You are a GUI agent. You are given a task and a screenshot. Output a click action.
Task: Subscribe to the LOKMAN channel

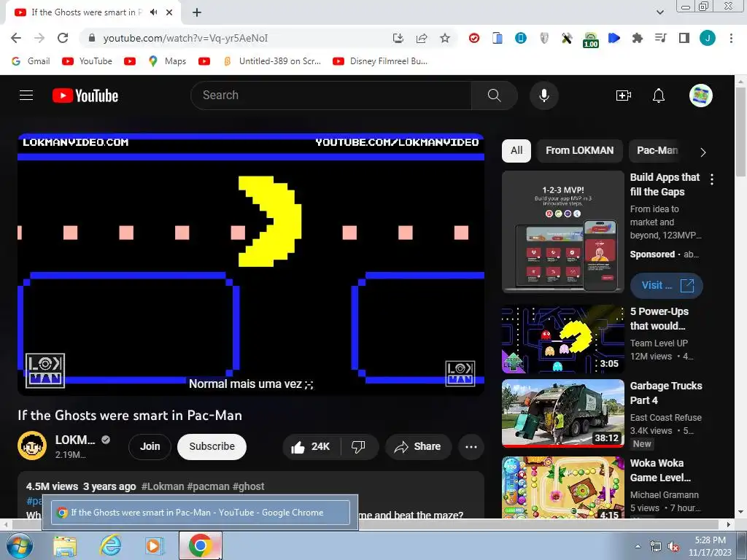[x=212, y=447]
